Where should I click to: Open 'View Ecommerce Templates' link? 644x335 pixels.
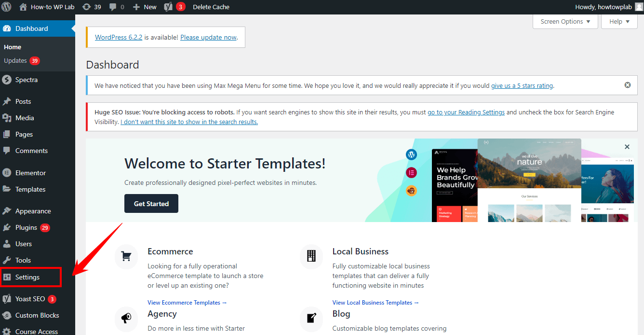coord(187,303)
